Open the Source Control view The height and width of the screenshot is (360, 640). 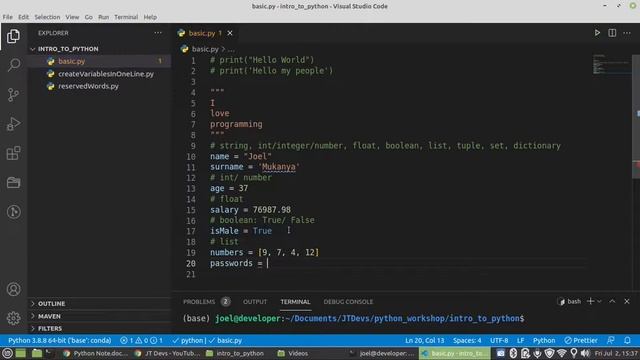pyautogui.click(x=13, y=95)
